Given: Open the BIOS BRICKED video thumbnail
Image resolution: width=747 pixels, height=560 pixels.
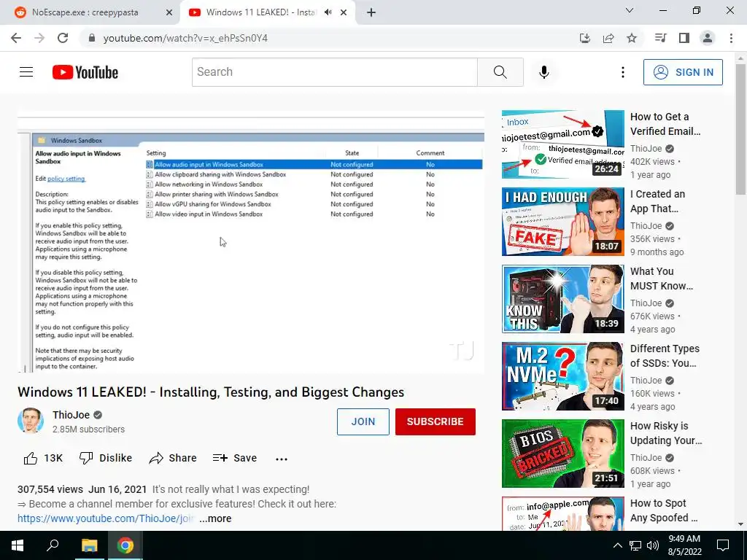Looking at the screenshot, I should tap(562, 454).
